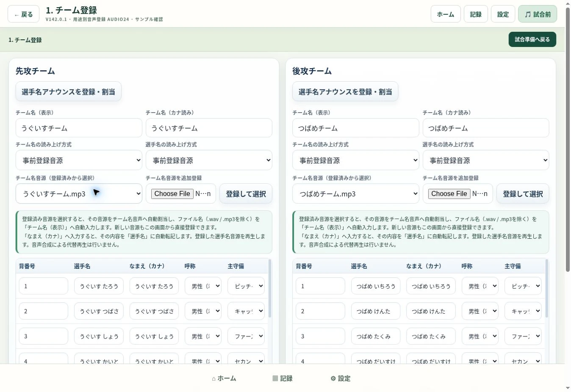This screenshot has width=571, height=392.
Task: Open 主守備 dropdown for うぐいす しょう
Action: (246, 336)
